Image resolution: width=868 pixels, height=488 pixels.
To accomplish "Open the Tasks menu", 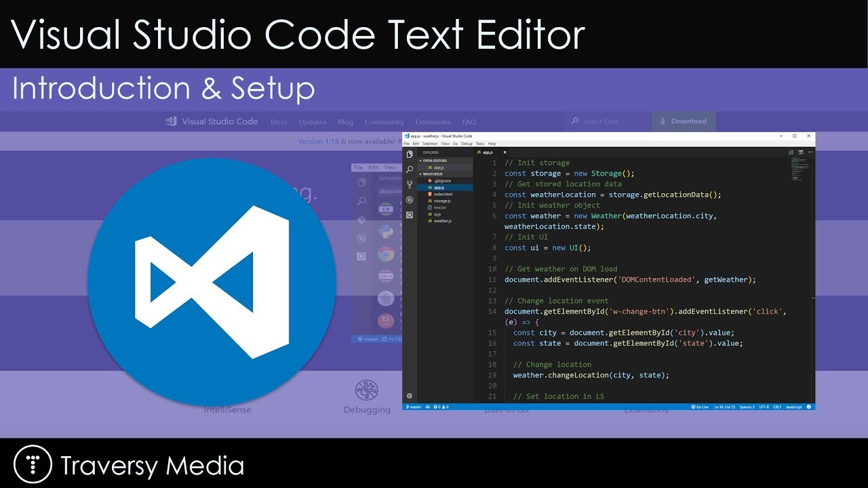I will (x=480, y=144).
